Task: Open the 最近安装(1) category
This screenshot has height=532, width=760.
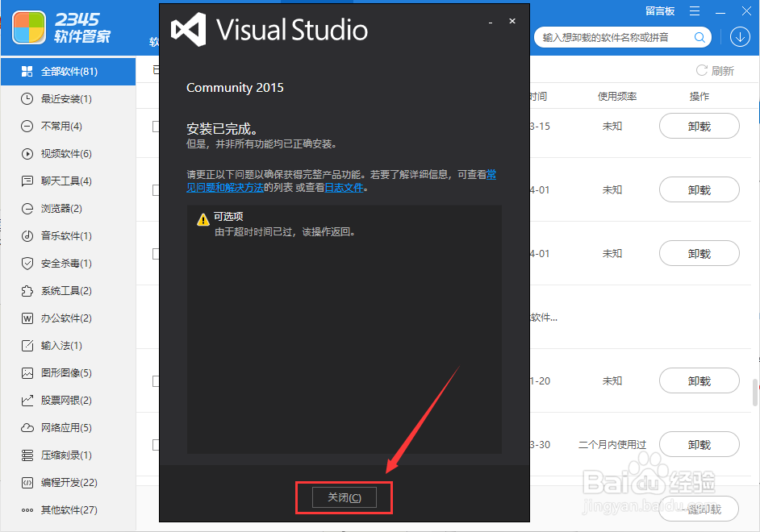Action: 69,99
